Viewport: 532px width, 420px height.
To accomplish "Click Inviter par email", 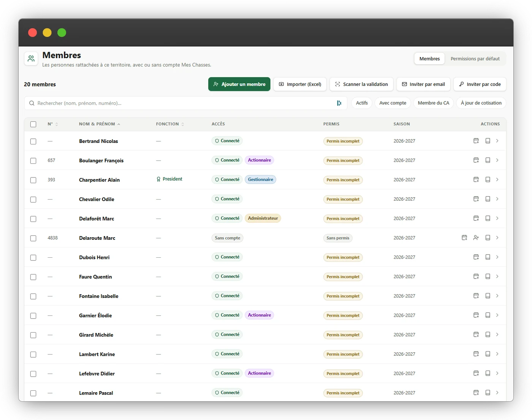I will pyautogui.click(x=423, y=84).
